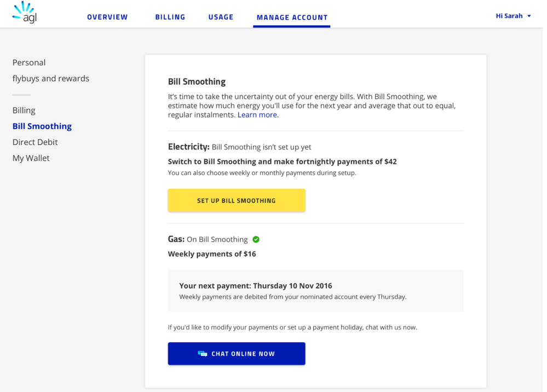The width and height of the screenshot is (547, 392).
Task: Select Billing in the left sidebar
Action: click(x=24, y=110)
